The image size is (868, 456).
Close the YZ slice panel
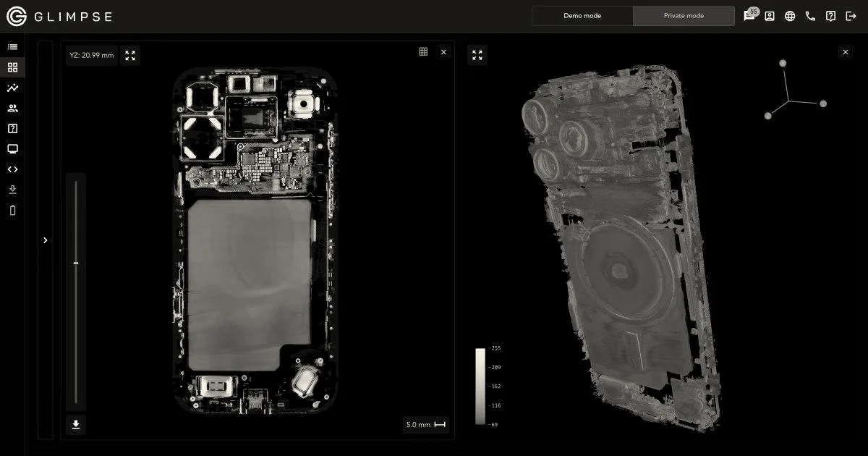[443, 51]
